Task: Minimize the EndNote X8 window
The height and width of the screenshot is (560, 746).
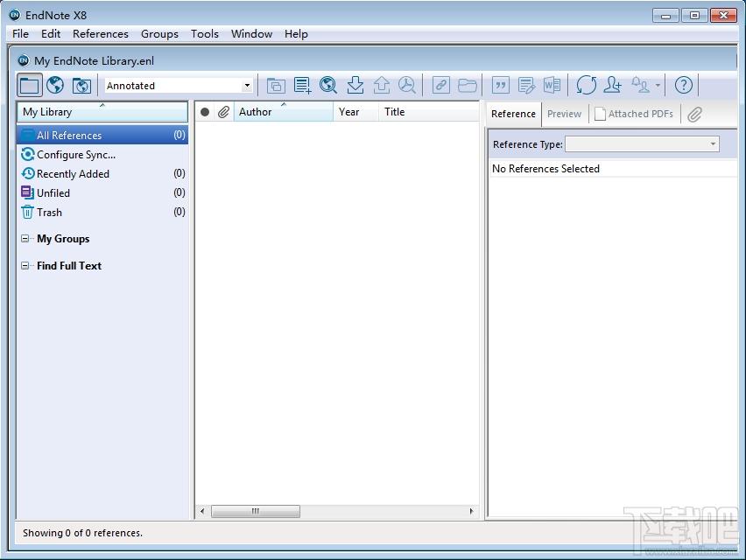Action: (665, 16)
